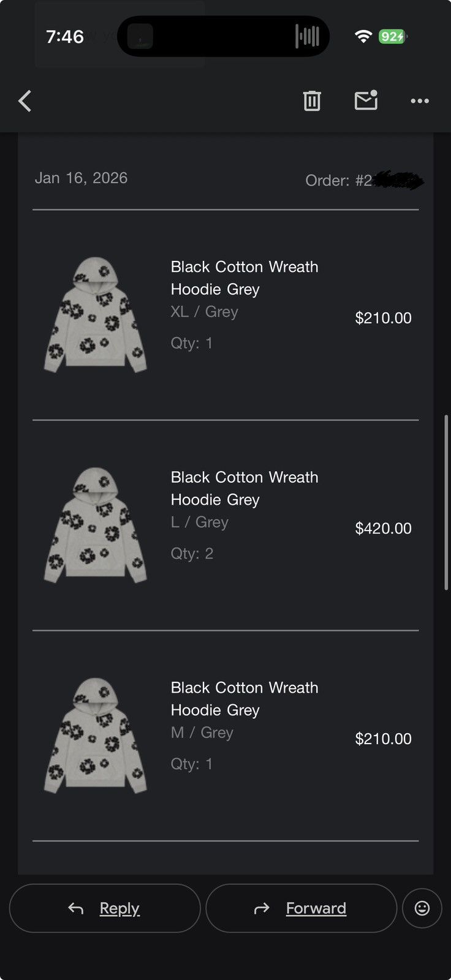The image size is (451, 980).
Task: Tap the audio waveform indicator in Dynamic Island
Action: point(307,36)
